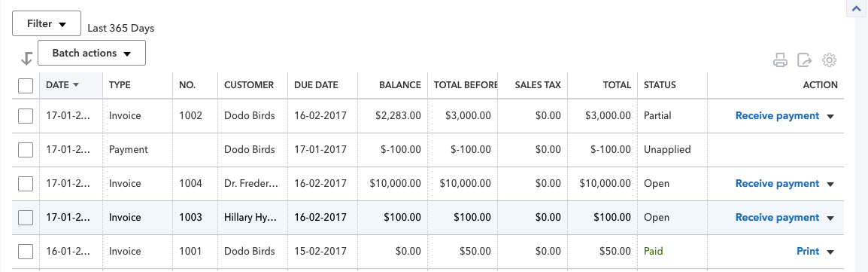
Task: Sort by the CUSTOMER column header
Action: click(x=249, y=85)
